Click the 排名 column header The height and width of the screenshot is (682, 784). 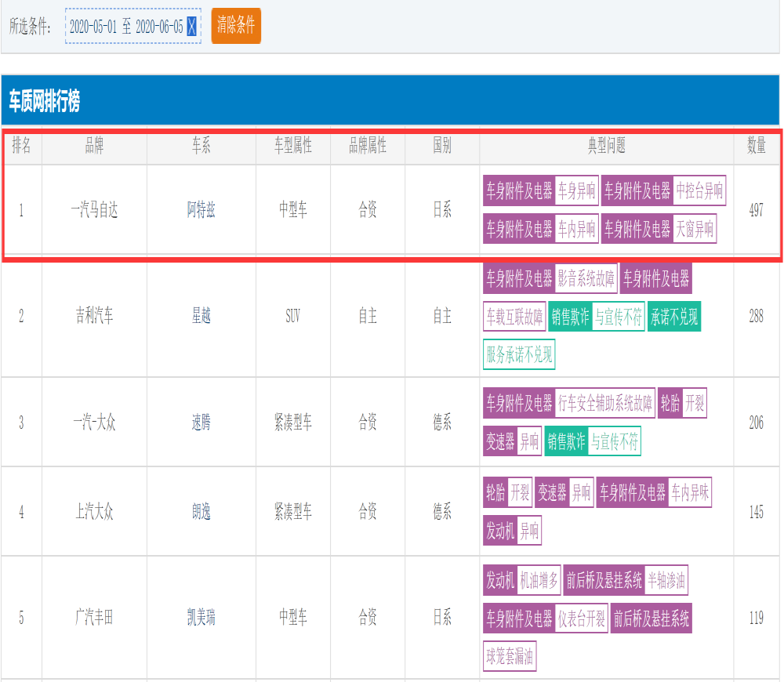tap(21, 146)
